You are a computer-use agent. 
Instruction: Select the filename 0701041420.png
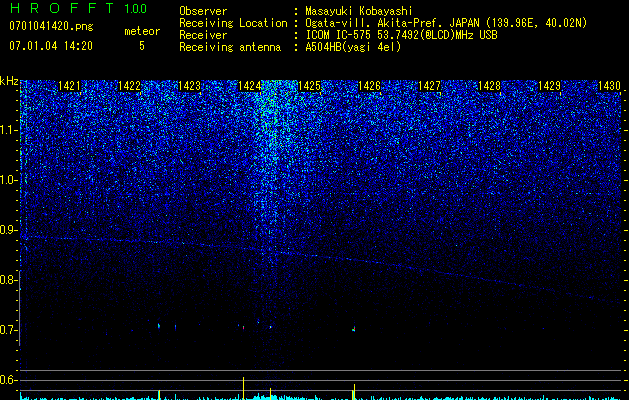[51, 26]
